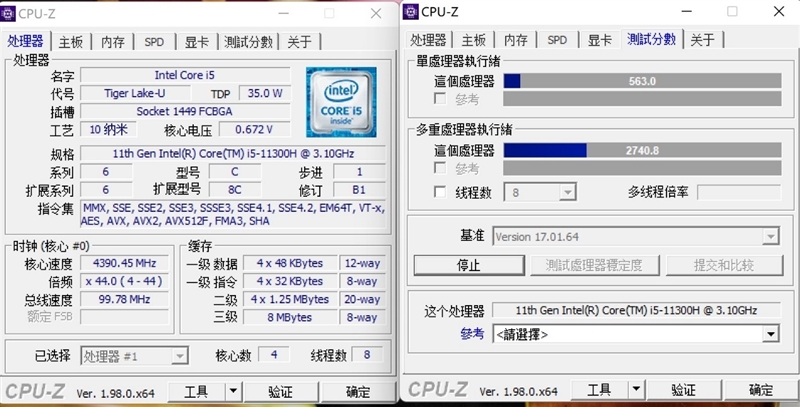Click the Intel Core i5 logo image
The width and height of the screenshot is (800, 407).
pyautogui.click(x=341, y=102)
